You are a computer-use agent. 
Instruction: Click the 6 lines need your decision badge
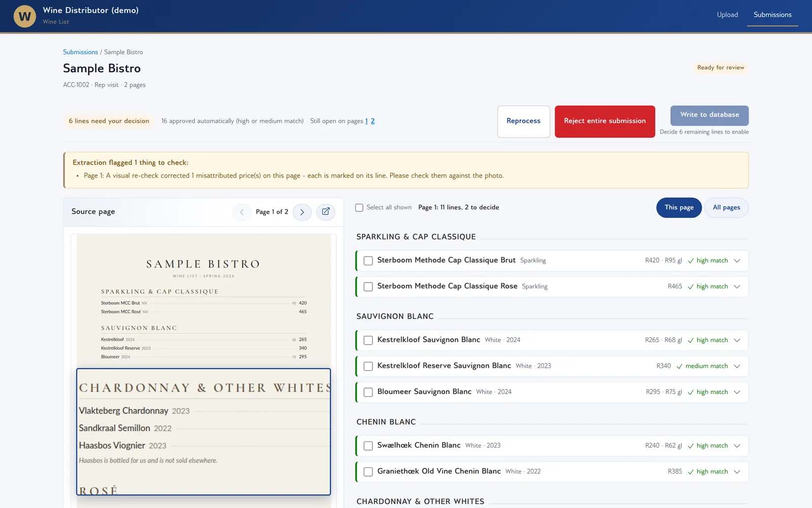coord(109,121)
